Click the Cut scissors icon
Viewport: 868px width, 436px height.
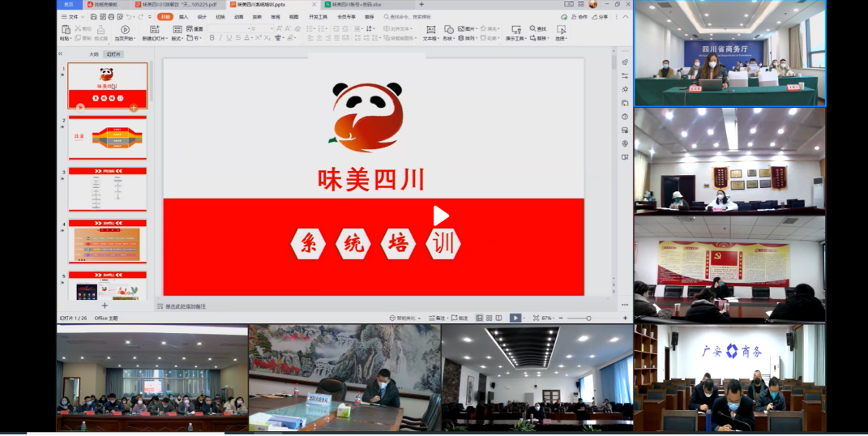(x=78, y=28)
